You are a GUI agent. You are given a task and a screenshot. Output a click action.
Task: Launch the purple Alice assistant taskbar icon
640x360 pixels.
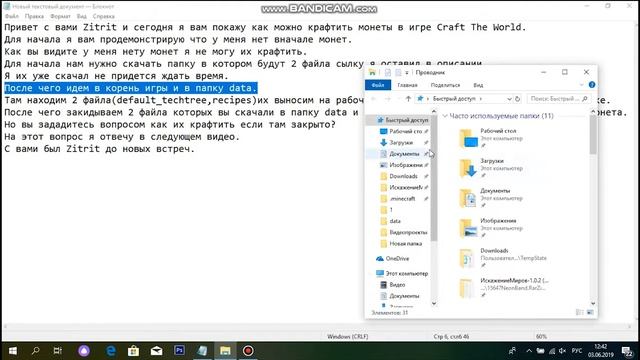[84, 351]
